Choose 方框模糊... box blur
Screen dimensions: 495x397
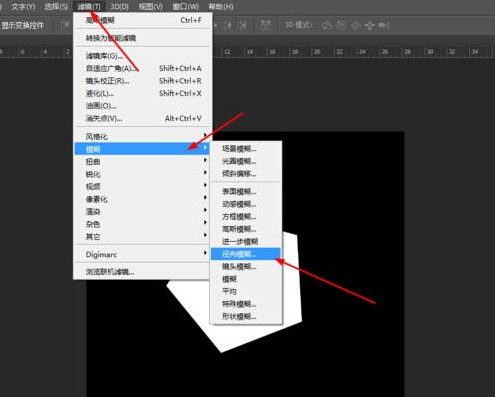click(246, 217)
